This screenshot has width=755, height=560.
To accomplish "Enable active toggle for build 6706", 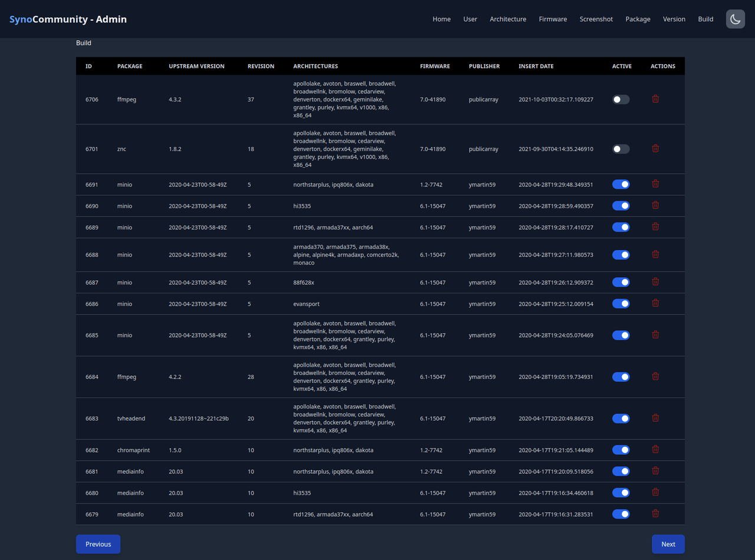I will pos(621,100).
